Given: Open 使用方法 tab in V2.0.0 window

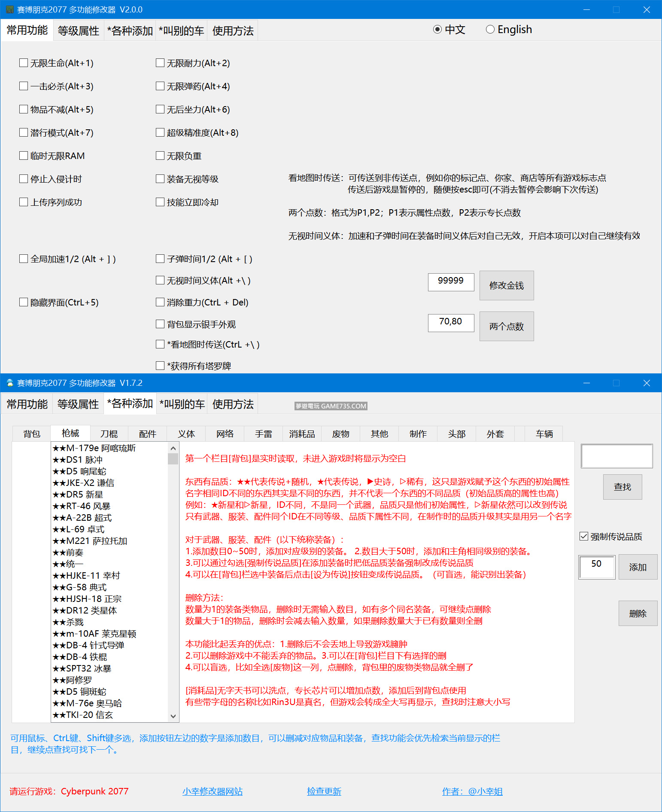Looking at the screenshot, I should click(x=233, y=31).
